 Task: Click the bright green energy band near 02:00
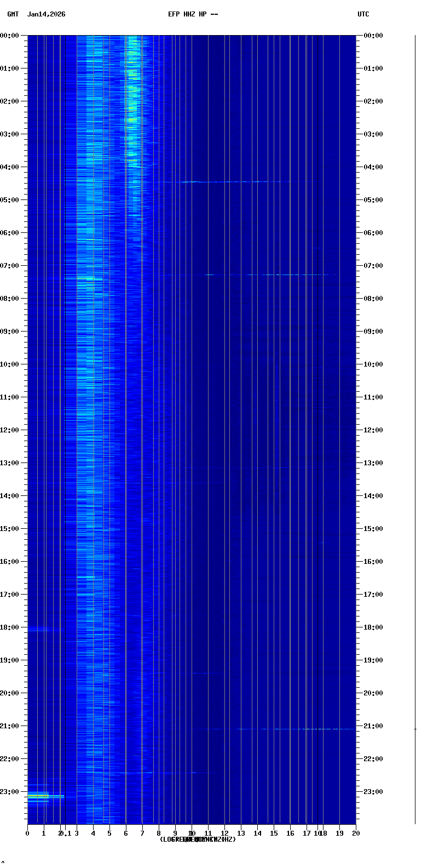click(x=132, y=101)
